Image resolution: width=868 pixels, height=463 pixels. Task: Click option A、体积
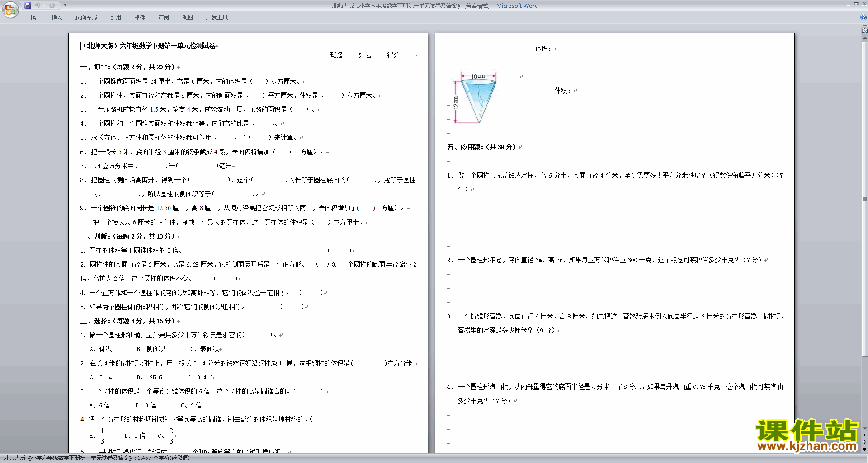click(100, 349)
